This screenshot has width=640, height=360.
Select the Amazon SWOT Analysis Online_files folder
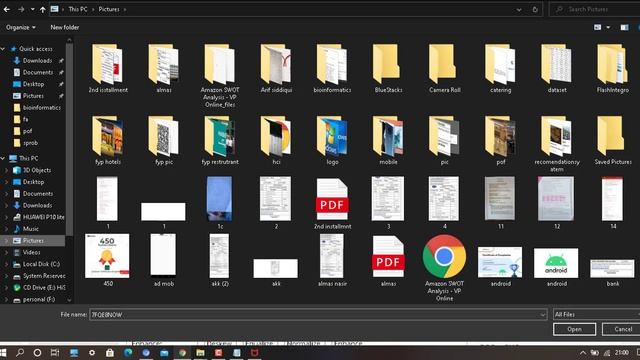click(220, 76)
